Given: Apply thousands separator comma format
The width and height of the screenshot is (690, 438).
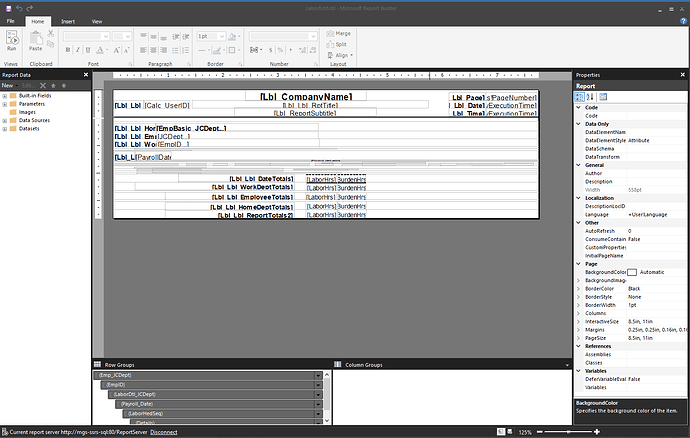Looking at the screenshot, I should pyautogui.click(x=290, y=50).
